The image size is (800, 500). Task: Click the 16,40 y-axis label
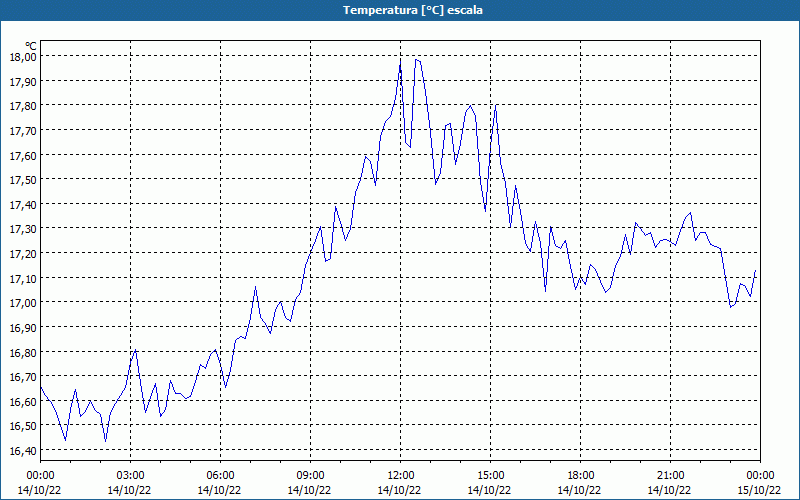click(23, 451)
